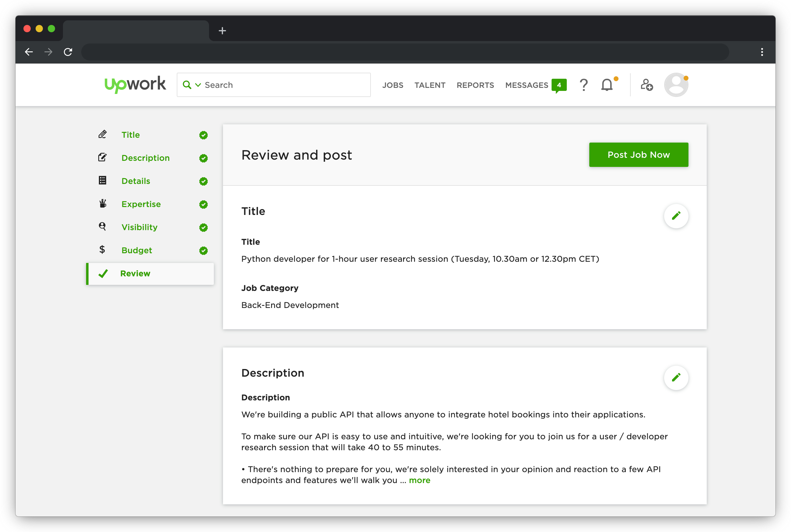Click the Post Job Now button

pos(639,155)
